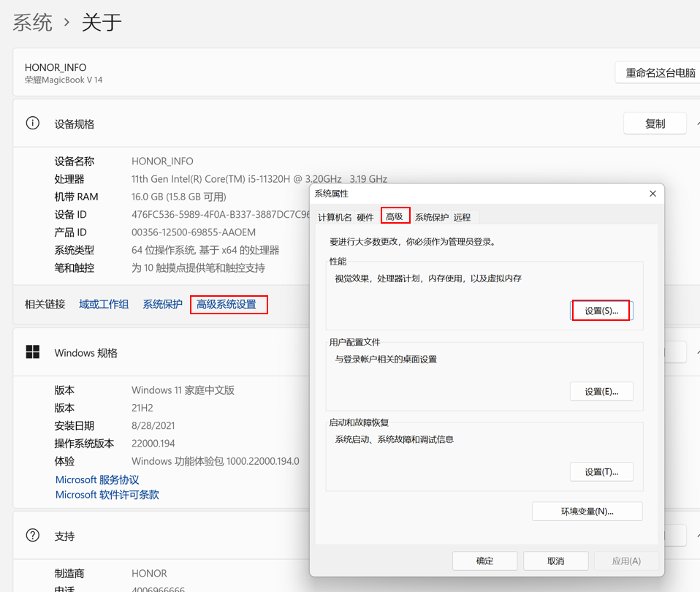
Task: Click the 支持 question mark icon
Action: (33, 536)
